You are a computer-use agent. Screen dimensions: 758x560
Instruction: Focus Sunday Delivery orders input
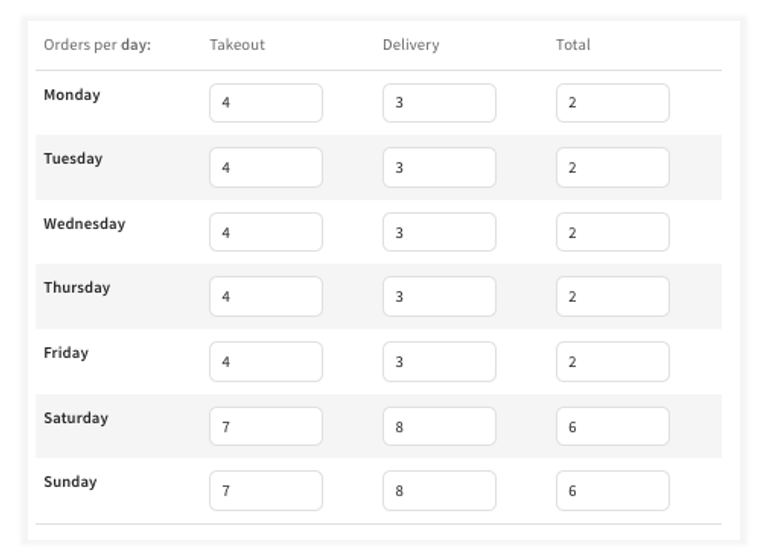click(x=438, y=491)
